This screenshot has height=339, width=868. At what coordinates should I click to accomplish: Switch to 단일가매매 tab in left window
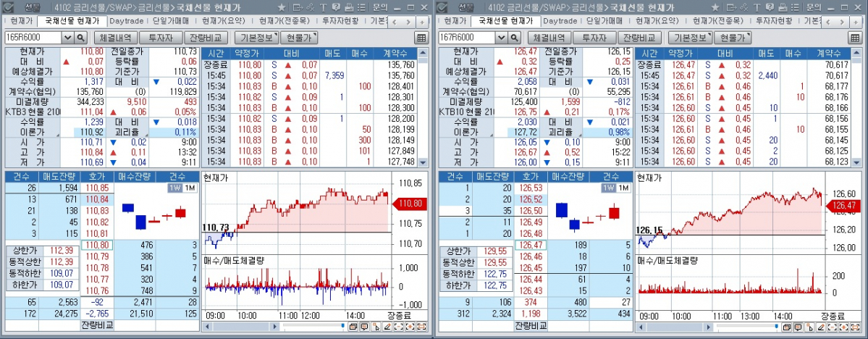click(170, 21)
